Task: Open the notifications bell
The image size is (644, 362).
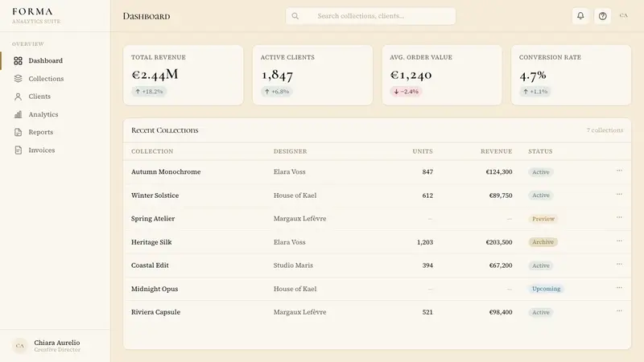Action: 580,16
